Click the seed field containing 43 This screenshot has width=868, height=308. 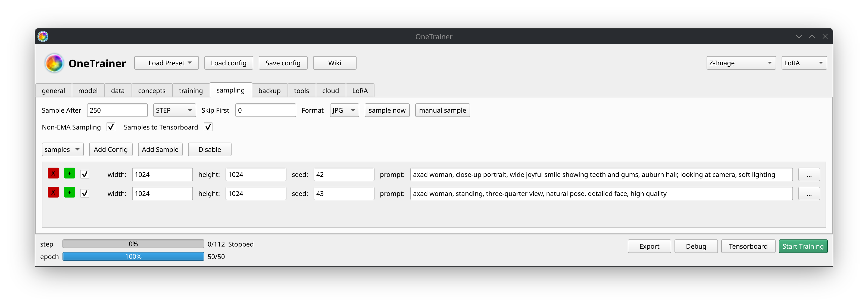344,194
